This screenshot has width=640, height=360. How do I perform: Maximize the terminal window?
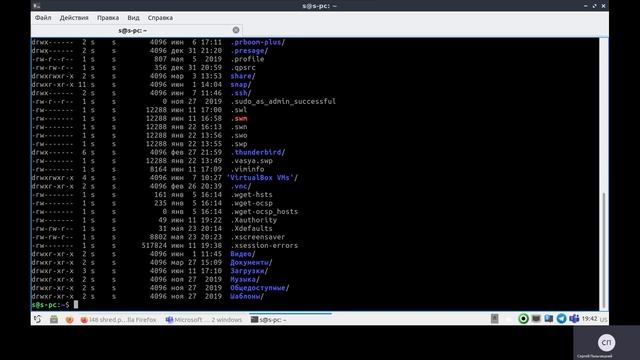coord(595,6)
